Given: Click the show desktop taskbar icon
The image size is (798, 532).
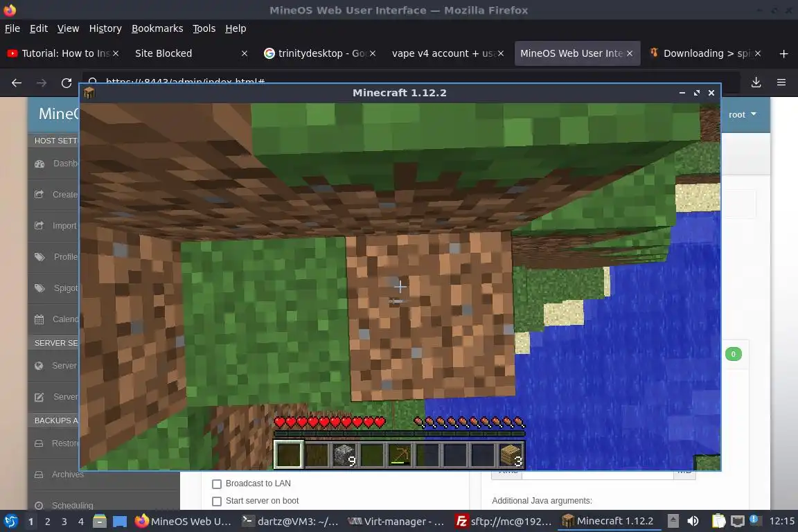Looking at the screenshot, I should (120, 522).
